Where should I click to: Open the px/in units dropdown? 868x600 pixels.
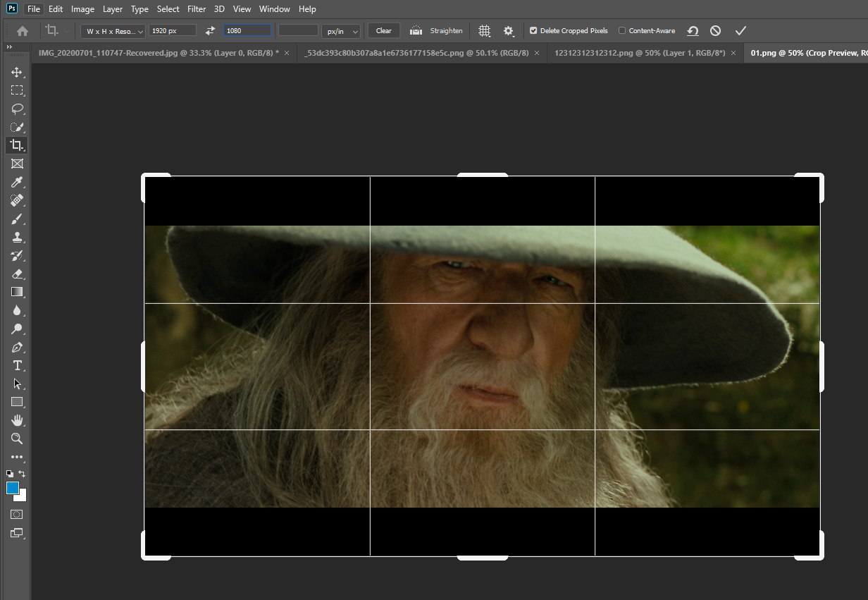341,31
